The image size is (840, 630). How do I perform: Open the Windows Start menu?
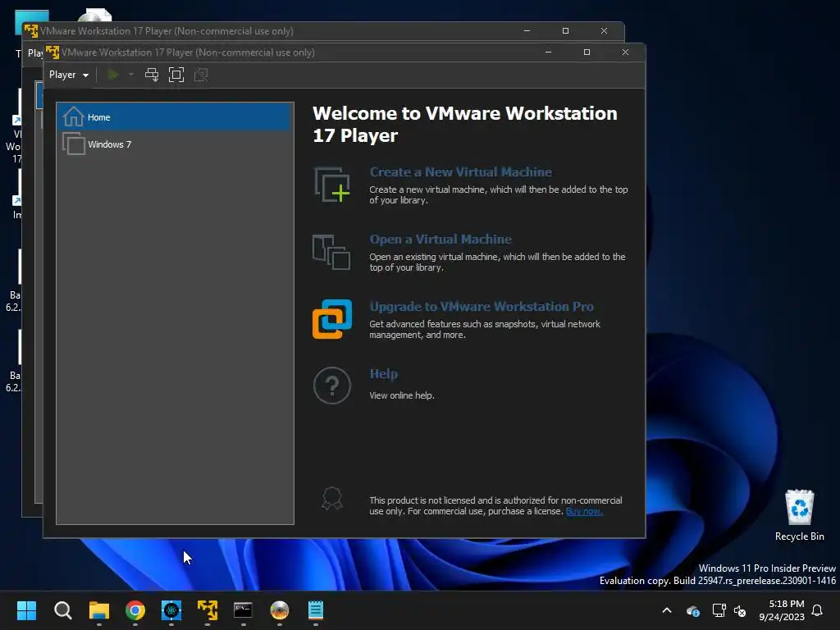click(x=26, y=610)
